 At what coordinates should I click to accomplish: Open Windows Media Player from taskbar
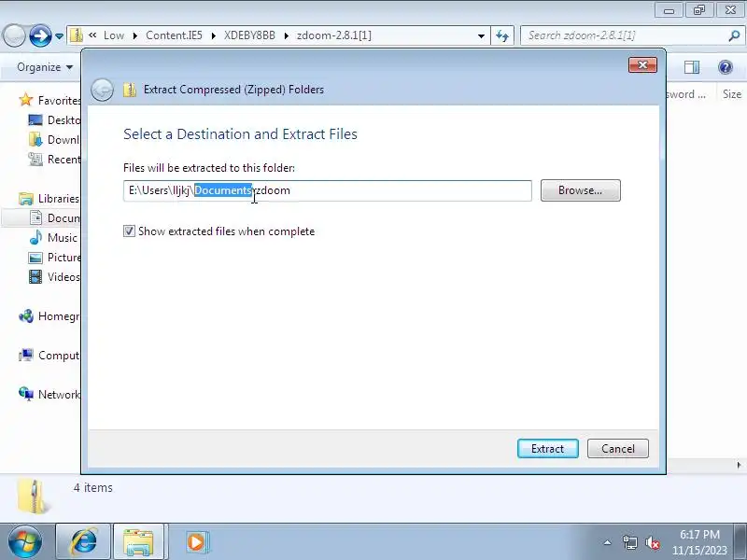pyautogui.click(x=196, y=542)
